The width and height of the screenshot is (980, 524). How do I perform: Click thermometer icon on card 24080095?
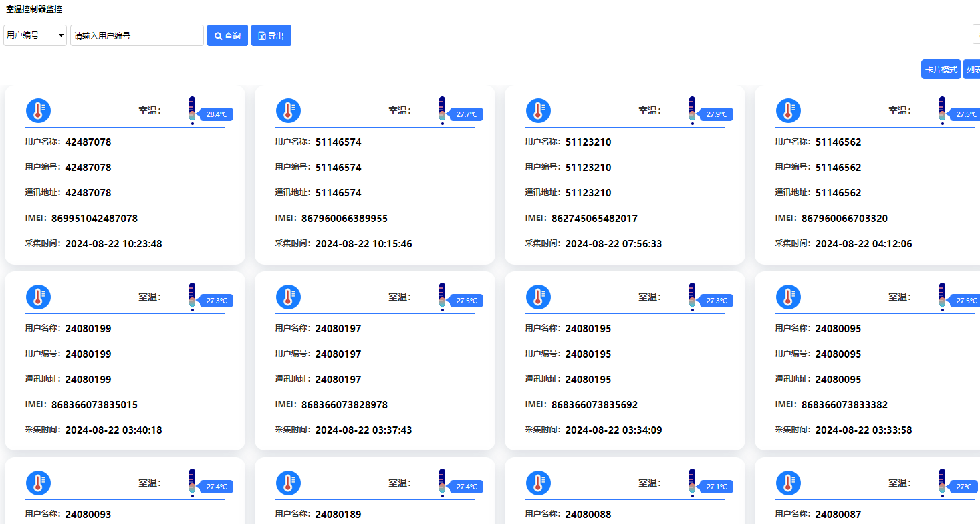coord(788,297)
